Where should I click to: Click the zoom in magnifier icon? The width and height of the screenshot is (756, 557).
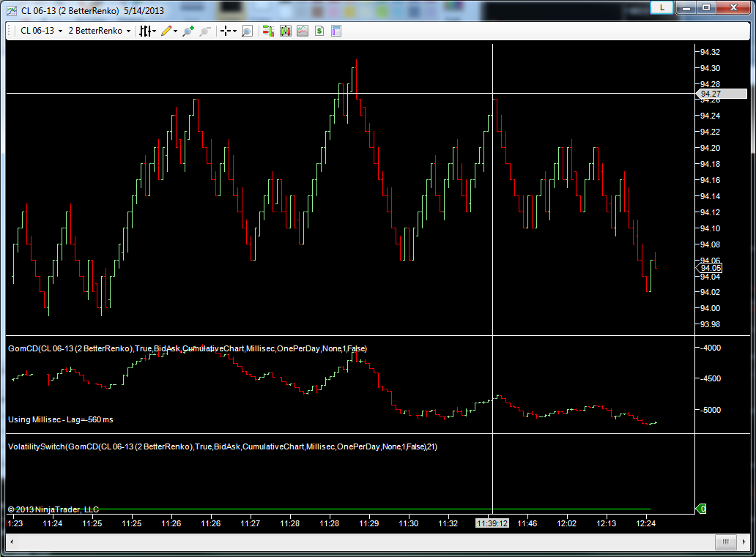(x=188, y=31)
